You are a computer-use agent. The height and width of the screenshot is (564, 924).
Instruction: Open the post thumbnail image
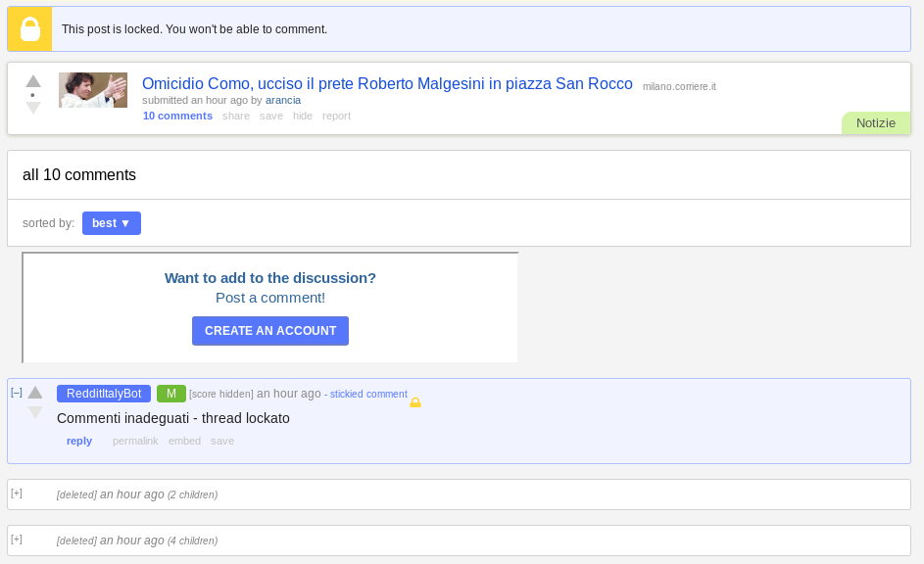click(93, 90)
